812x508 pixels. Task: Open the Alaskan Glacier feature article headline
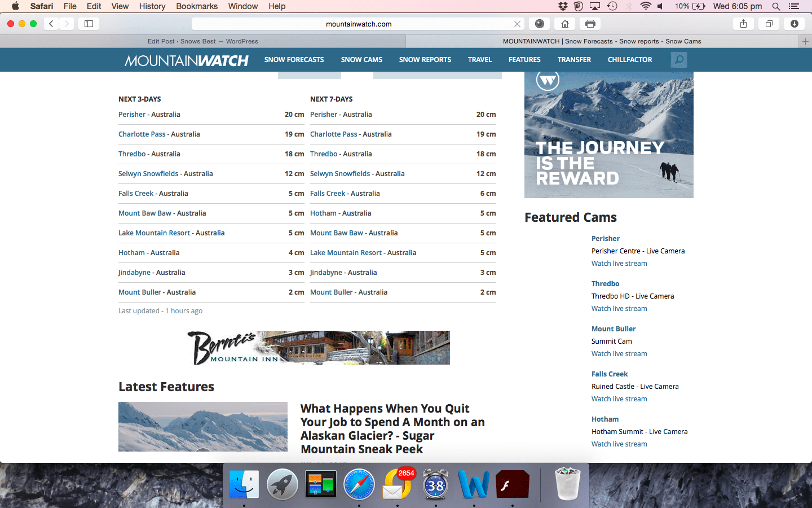pos(392,429)
